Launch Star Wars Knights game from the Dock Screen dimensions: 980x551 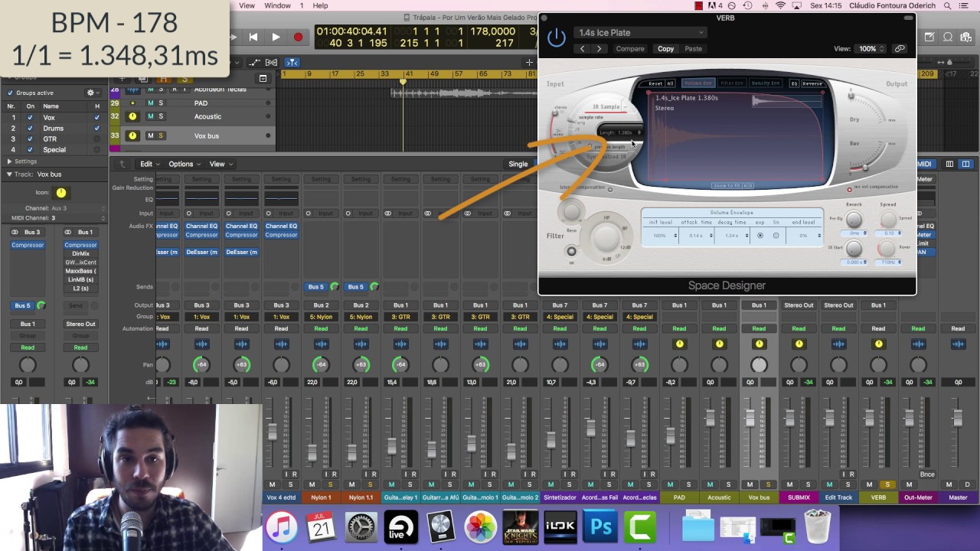pyautogui.click(x=521, y=527)
